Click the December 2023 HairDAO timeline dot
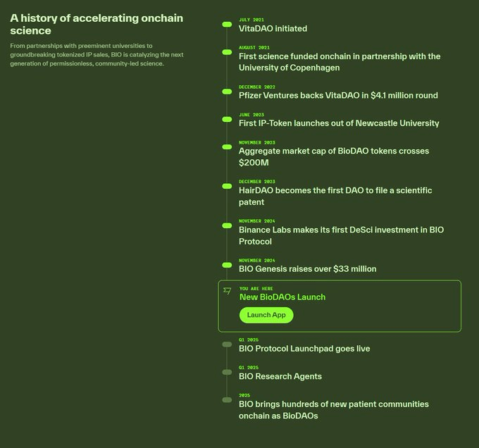 pyautogui.click(x=227, y=186)
